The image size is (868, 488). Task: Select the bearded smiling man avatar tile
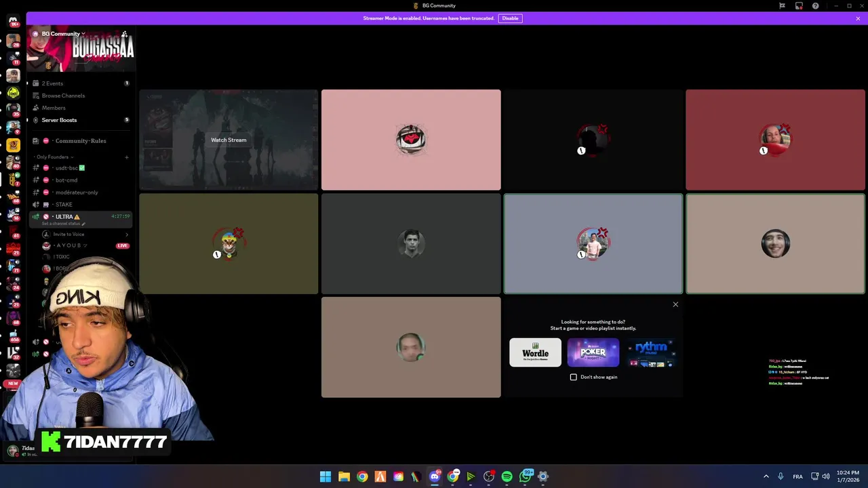pyautogui.click(x=775, y=244)
